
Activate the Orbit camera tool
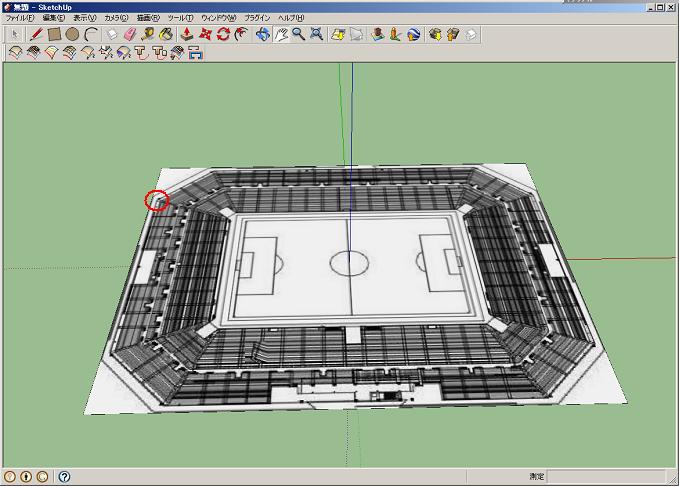[263, 34]
